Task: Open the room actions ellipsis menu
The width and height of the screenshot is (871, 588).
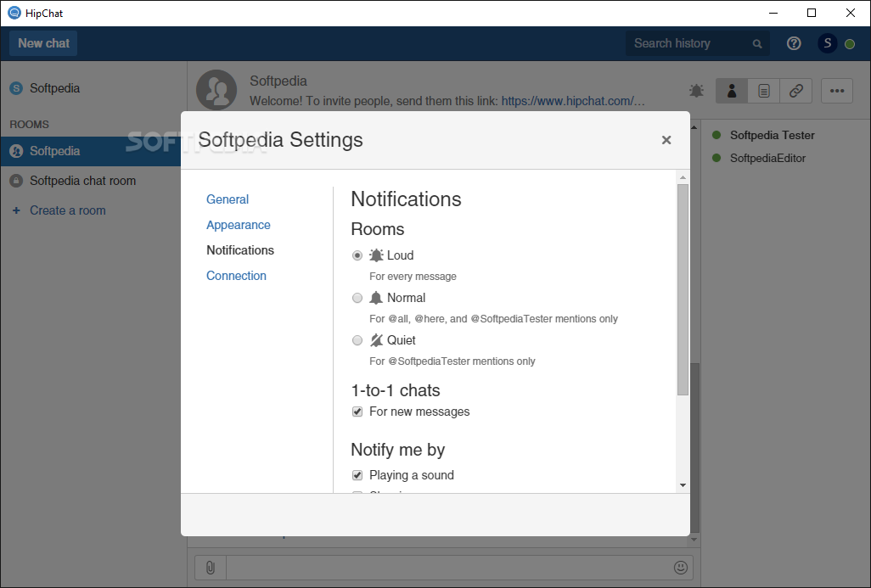Action: pyautogui.click(x=837, y=91)
